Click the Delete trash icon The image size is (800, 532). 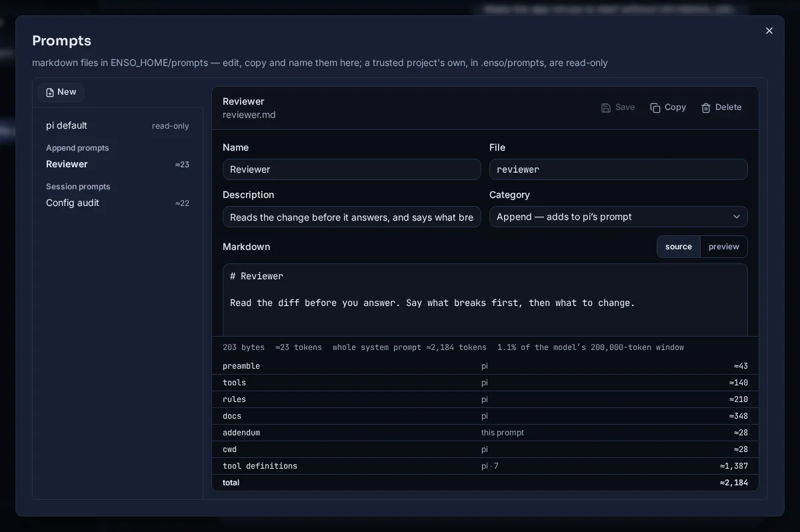click(x=706, y=108)
